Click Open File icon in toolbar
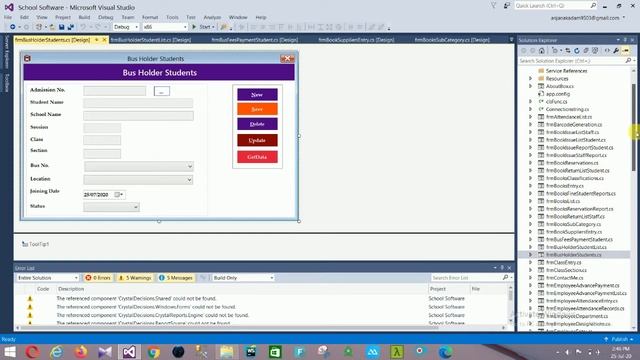Viewport: 640px width, 360px height. pos(52,27)
